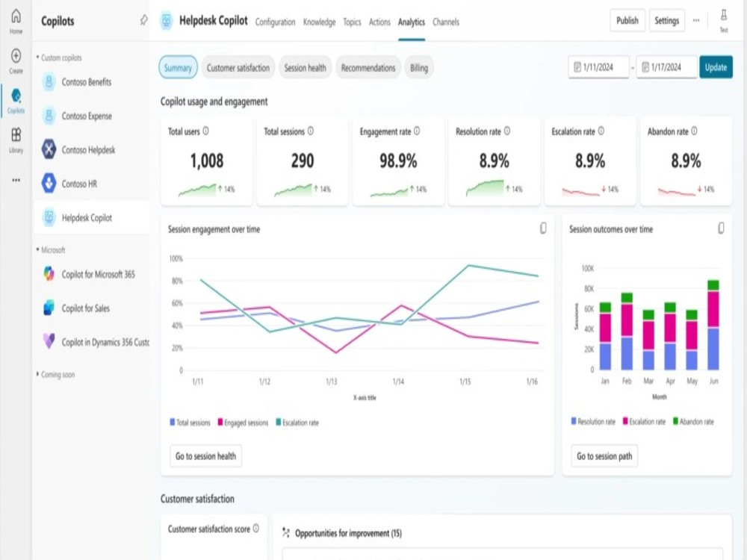Open the Create icon in left rail

16,61
